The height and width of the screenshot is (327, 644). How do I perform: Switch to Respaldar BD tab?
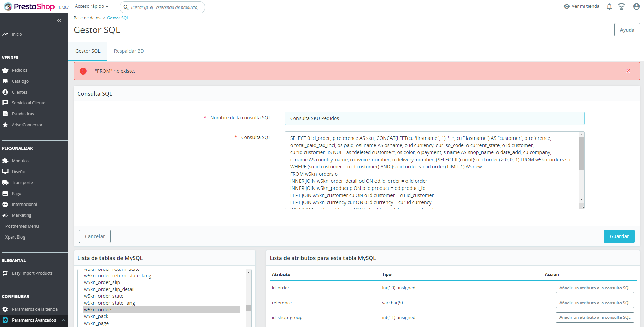(129, 51)
